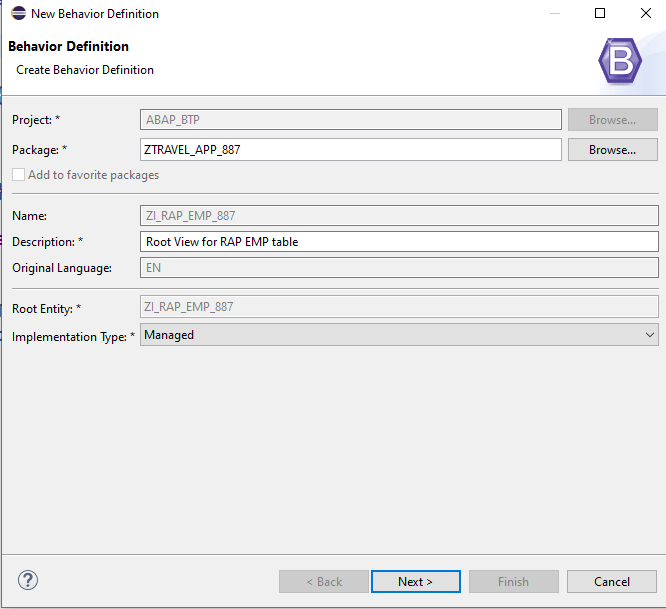Click into the Description text field
Screen dimensions: 666x609
(399, 242)
